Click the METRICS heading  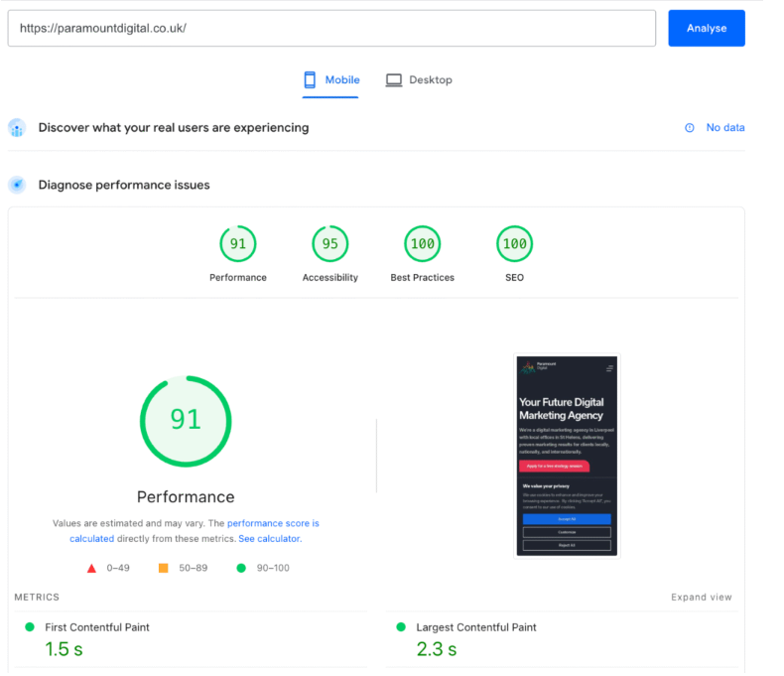pos(37,597)
